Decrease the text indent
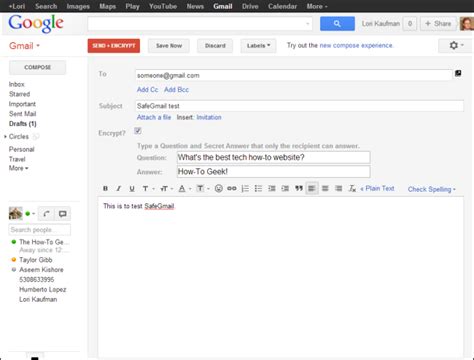Image resolution: width=474 pixels, height=360 pixels. pos(272,189)
